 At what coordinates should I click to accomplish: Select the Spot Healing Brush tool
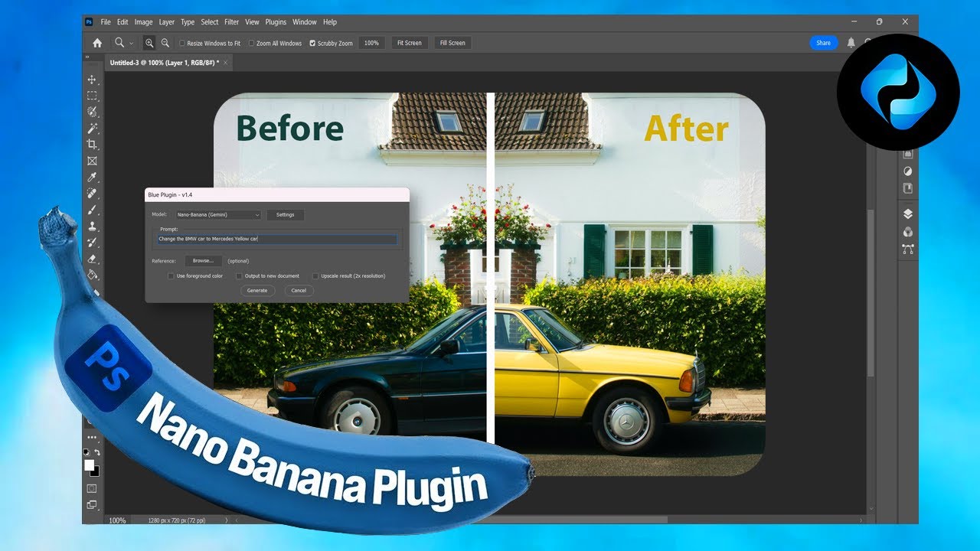92,193
